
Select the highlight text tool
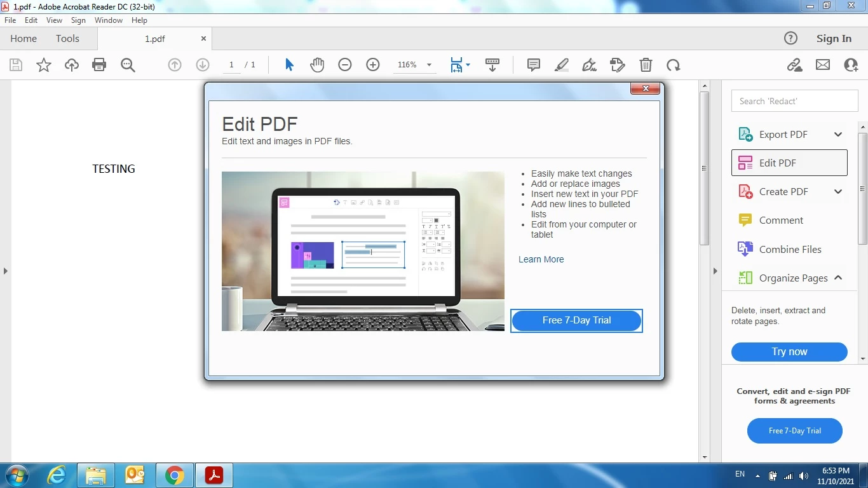click(562, 65)
